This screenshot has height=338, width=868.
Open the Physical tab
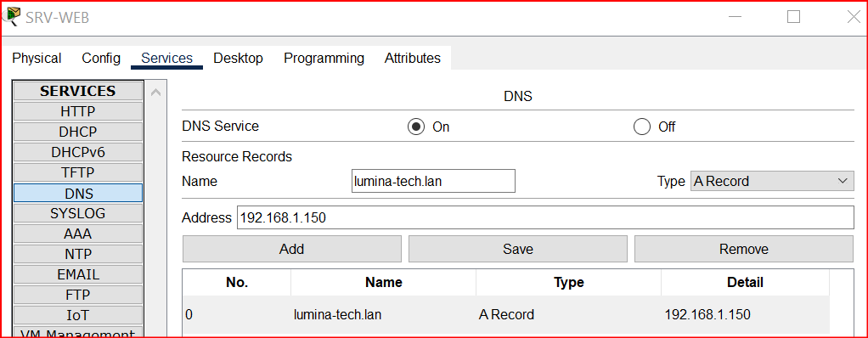coord(37,58)
